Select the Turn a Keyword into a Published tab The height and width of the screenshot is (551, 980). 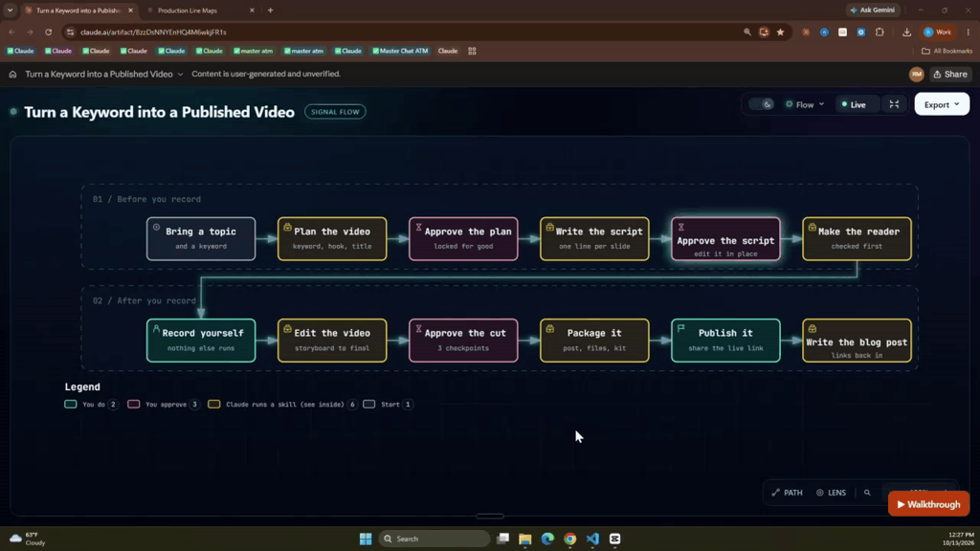78,11
